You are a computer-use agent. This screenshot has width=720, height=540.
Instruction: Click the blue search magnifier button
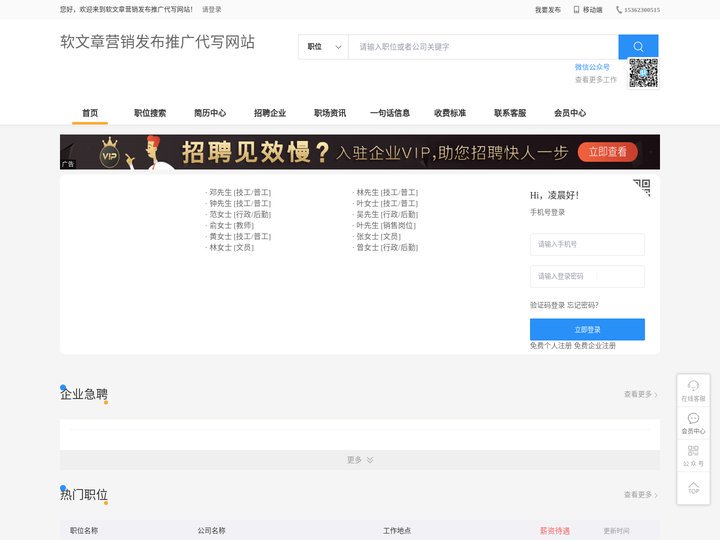(x=638, y=46)
